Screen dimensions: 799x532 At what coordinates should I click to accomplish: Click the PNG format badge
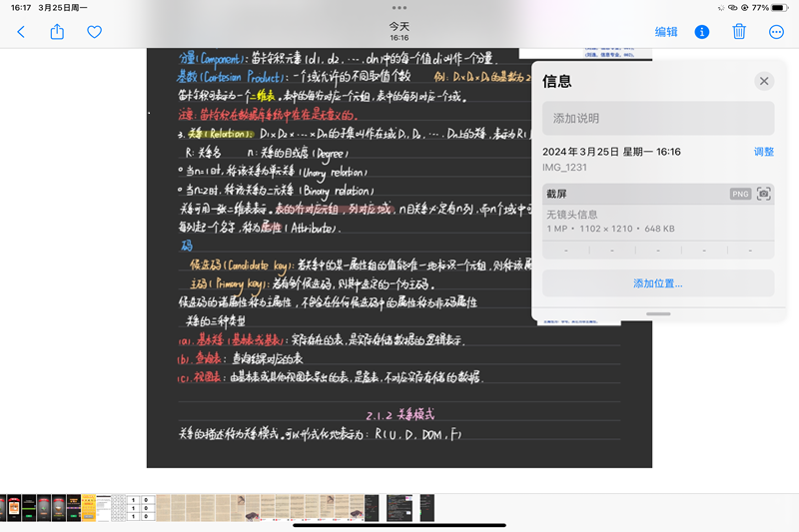(740, 194)
